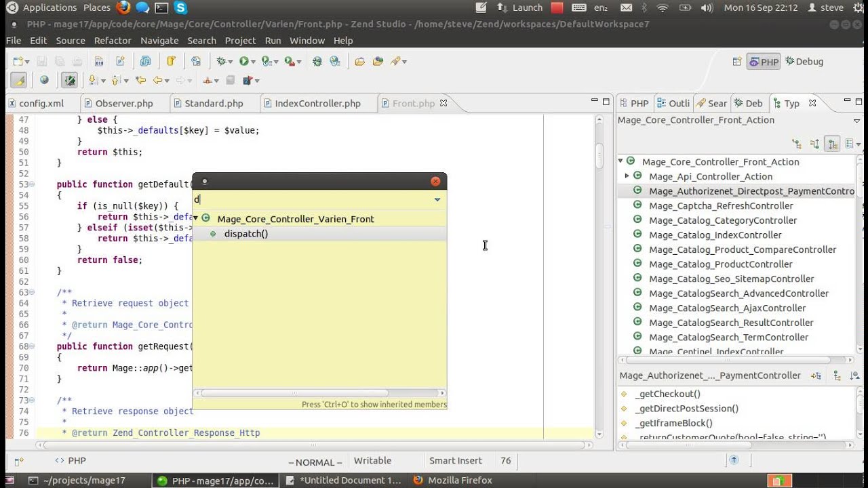Open the Debug button dropdown arrow
Viewport: 868px width, 488px height.
tap(231, 62)
